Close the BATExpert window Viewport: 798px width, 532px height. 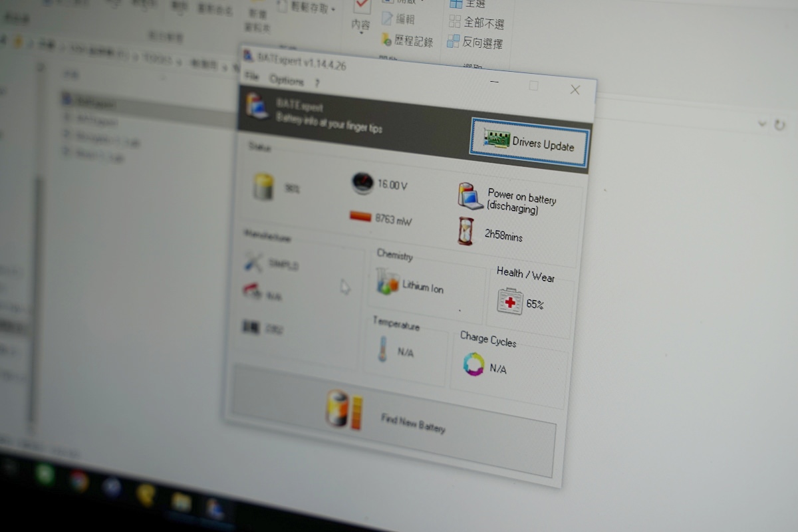(575, 90)
